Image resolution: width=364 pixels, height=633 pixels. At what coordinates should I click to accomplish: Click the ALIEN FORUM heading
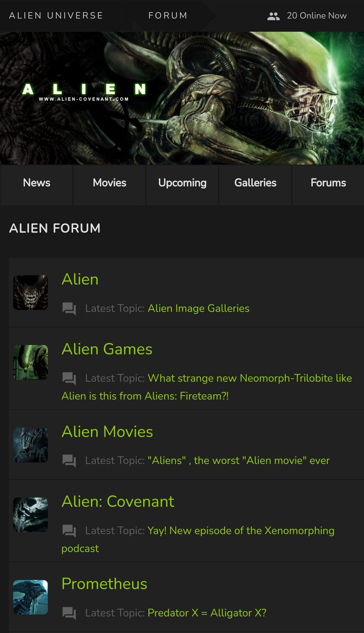[55, 228]
